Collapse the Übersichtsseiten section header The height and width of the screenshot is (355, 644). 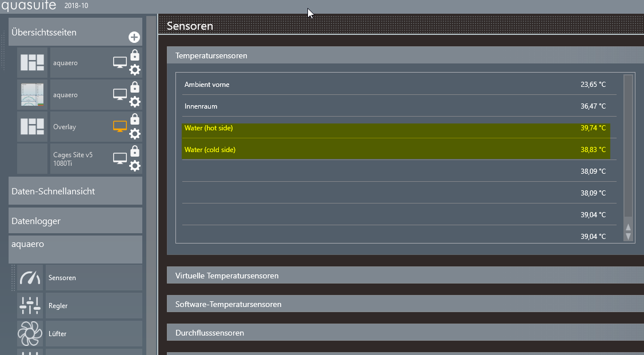pos(75,31)
